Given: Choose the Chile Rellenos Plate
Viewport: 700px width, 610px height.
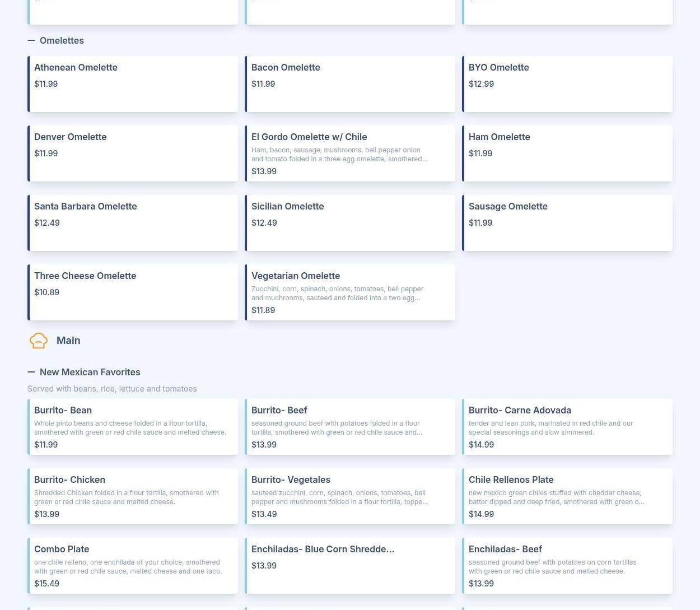Looking at the screenshot, I should [x=567, y=496].
